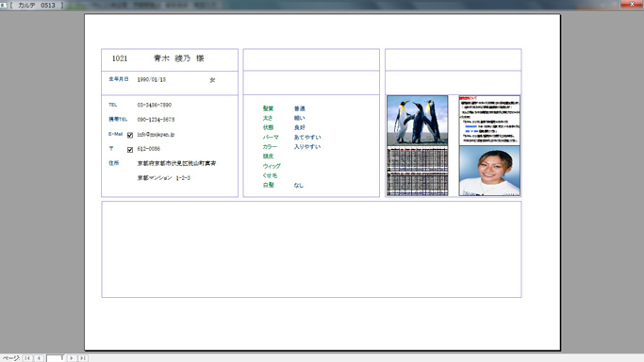
Task: Click the customer number 1021
Action: coord(120,58)
